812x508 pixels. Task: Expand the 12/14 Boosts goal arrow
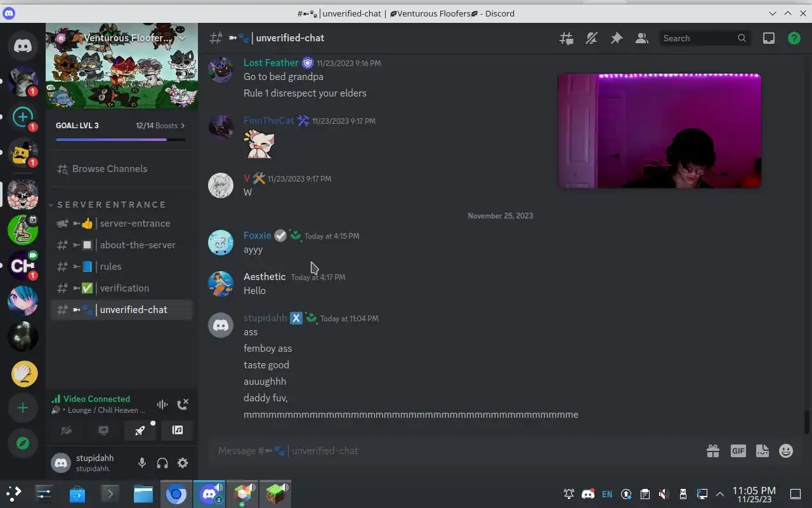click(x=183, y=126)
